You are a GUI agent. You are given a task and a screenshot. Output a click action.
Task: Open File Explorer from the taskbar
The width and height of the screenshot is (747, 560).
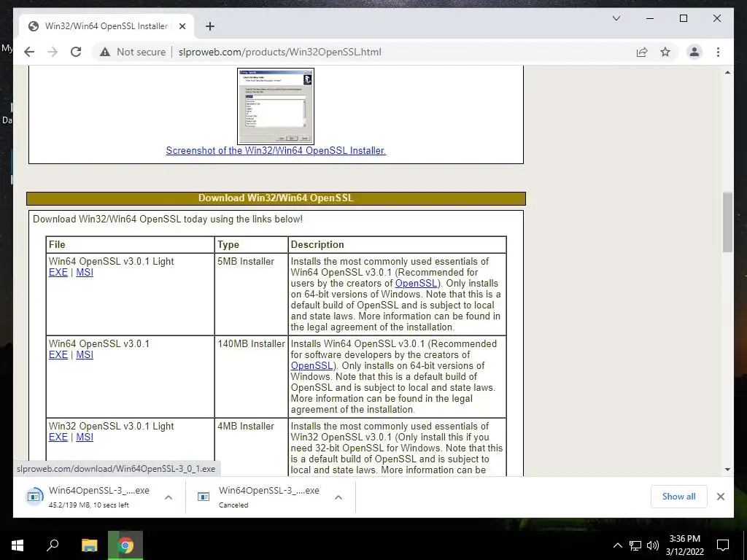(x=89, y=545)
